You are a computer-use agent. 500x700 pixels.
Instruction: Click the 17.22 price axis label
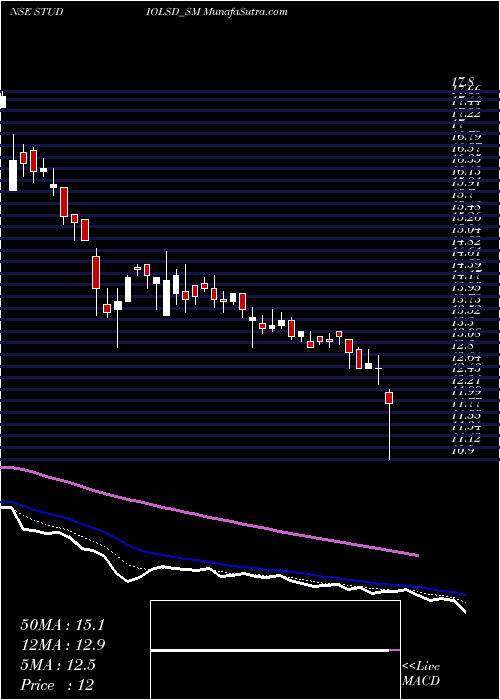click(x=466, y=114)
